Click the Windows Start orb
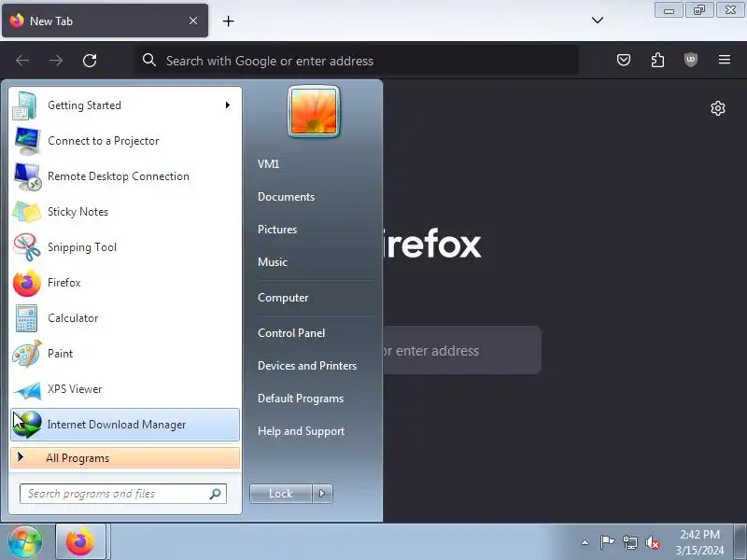This screenshot has width=747, height=560. click(25, 542)
